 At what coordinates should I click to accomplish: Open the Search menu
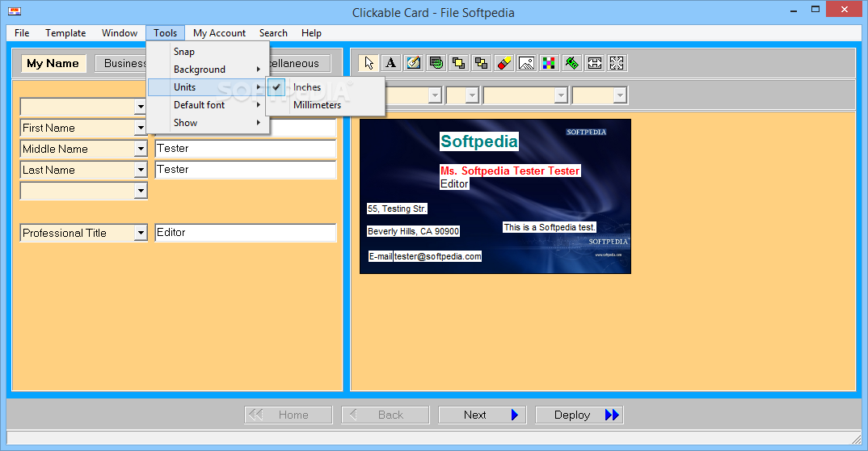tap(273, 32)
